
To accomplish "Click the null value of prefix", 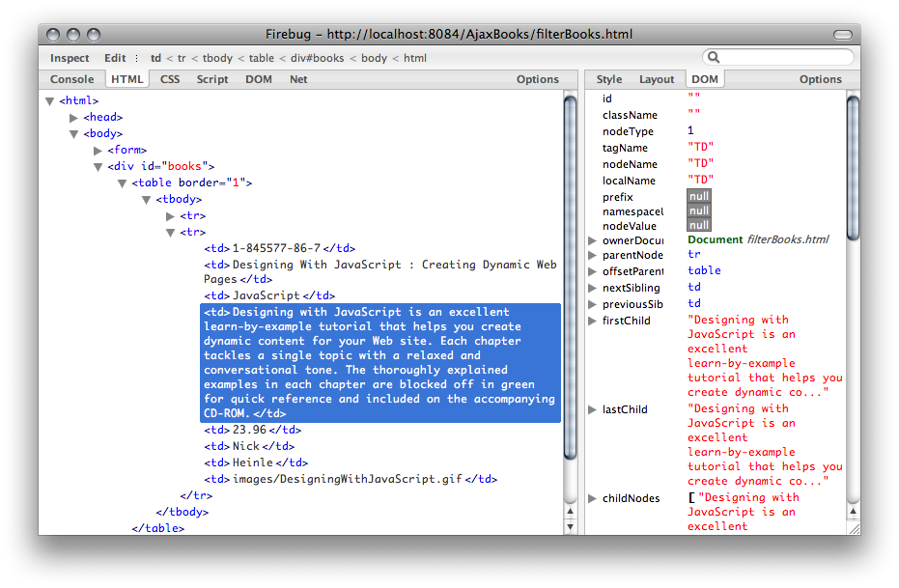I will (x=699, y=197).
